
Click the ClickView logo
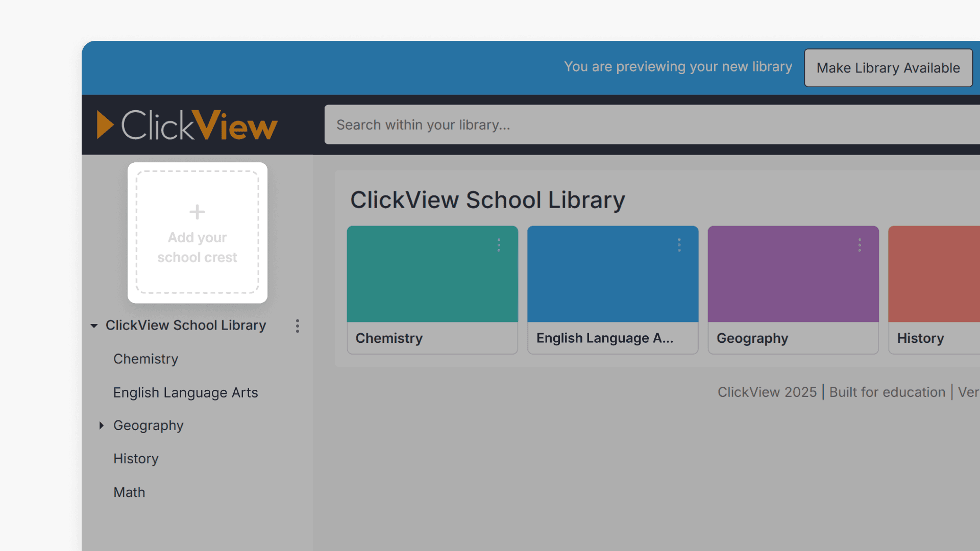tap(185, 124)
